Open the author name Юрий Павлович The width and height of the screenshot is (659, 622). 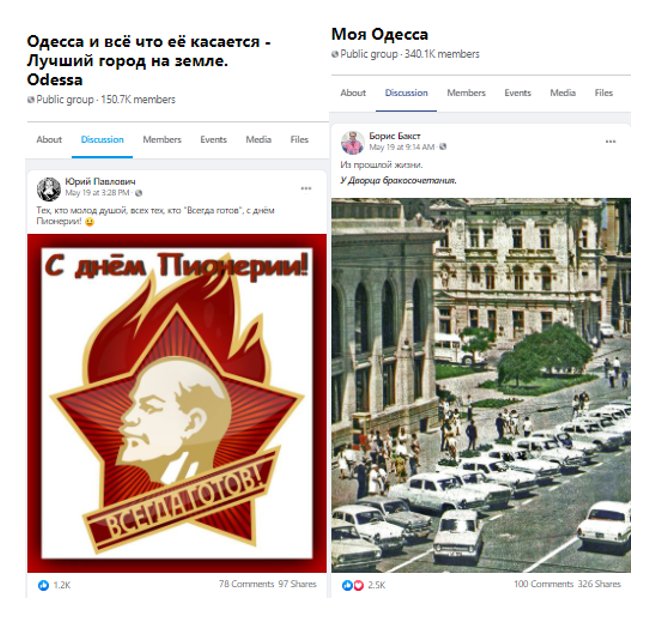[x=100, y=182]
